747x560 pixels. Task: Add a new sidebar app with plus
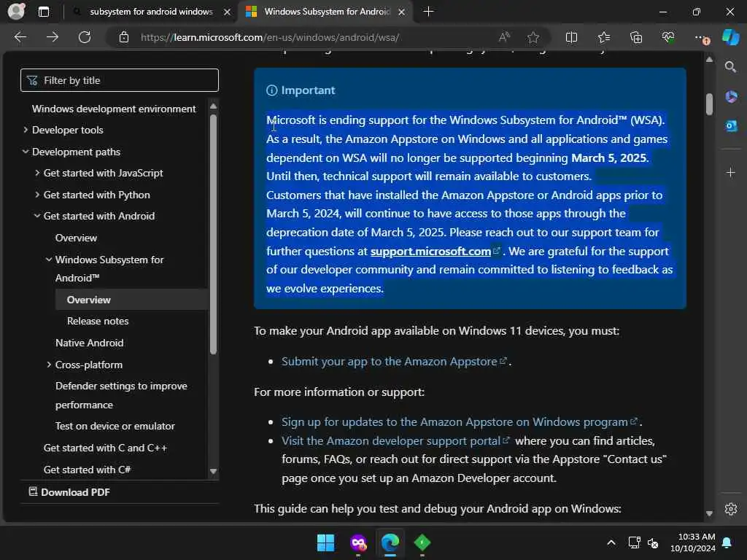click(731, 172)
